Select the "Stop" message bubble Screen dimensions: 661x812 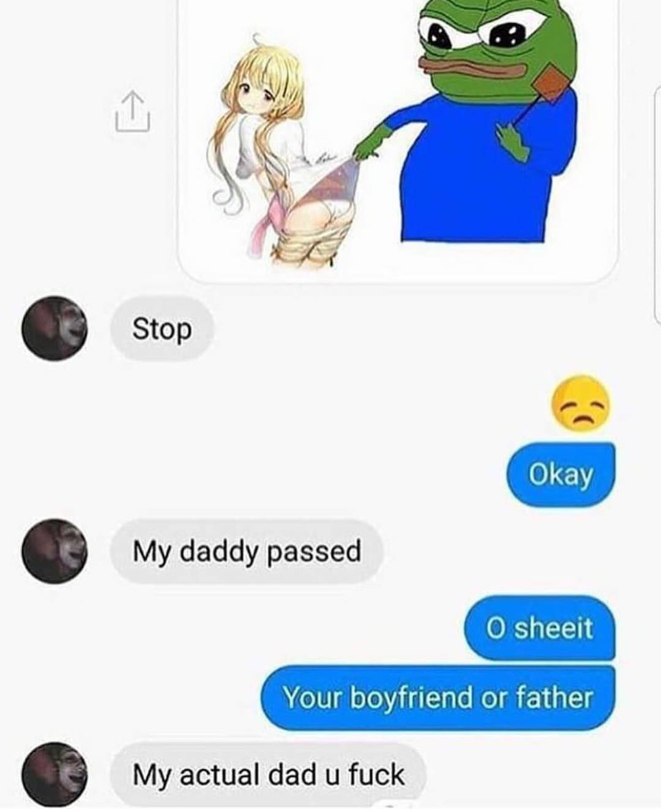(162, 329)
